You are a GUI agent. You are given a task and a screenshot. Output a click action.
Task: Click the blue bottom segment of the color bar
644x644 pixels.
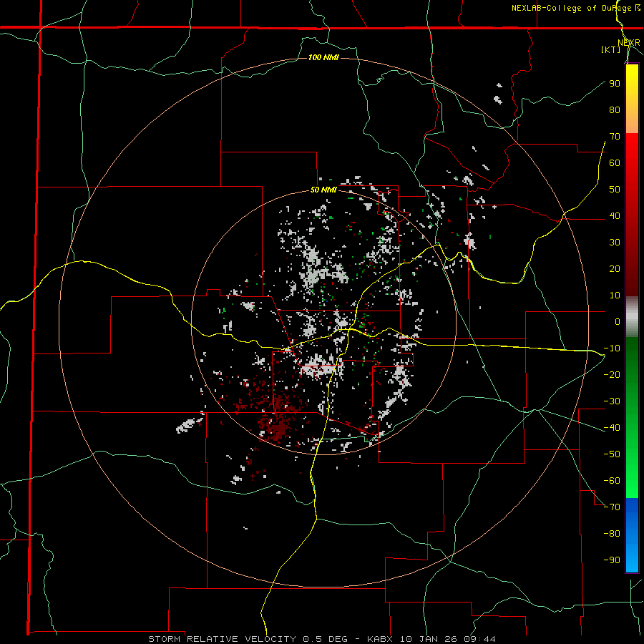coord(632,535)
